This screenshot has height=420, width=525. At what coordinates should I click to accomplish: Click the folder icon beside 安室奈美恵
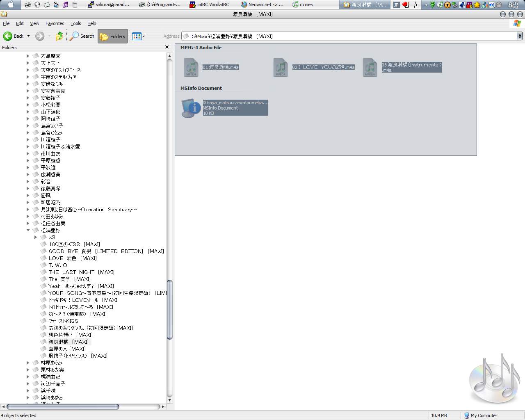(x=36, y=91)
